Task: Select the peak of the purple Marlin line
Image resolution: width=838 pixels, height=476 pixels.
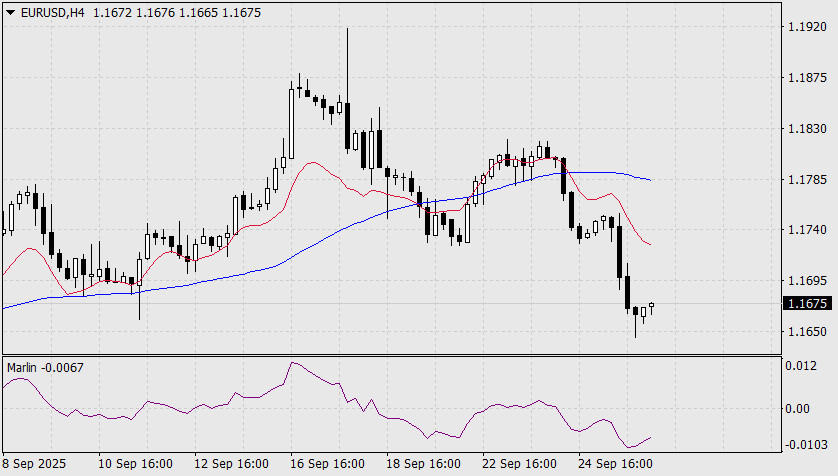Action: 292,363
